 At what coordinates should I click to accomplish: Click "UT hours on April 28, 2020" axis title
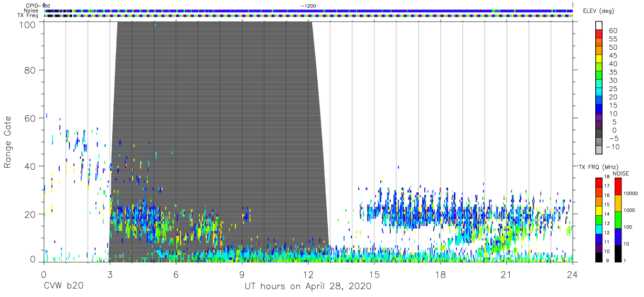308,287
